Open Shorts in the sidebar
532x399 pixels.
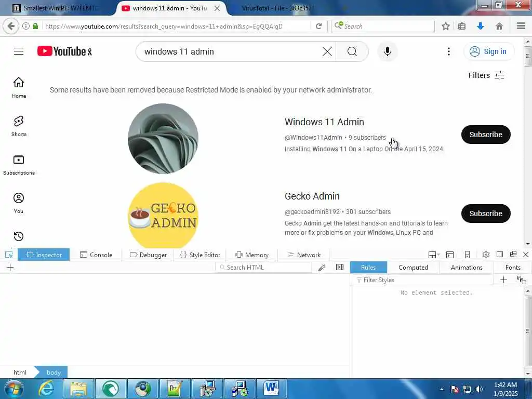click(x=19, y=126)
